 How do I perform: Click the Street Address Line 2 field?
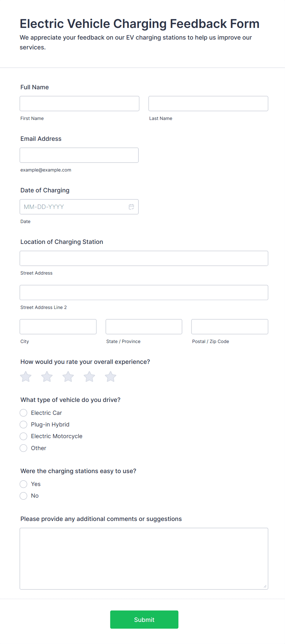144,292
